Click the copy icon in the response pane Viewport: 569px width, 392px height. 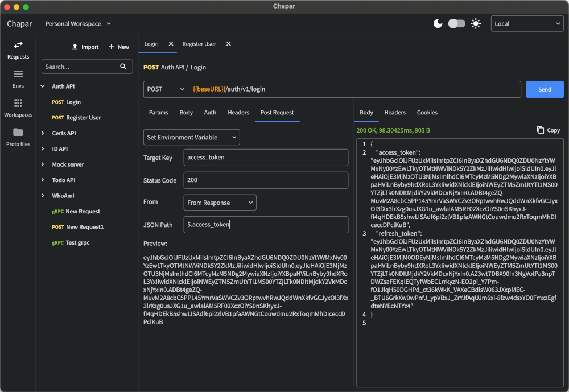pos(541,130)
